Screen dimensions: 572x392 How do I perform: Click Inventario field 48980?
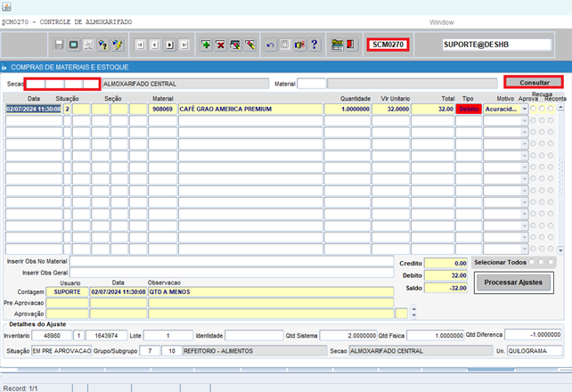click(x=52, y=335)
